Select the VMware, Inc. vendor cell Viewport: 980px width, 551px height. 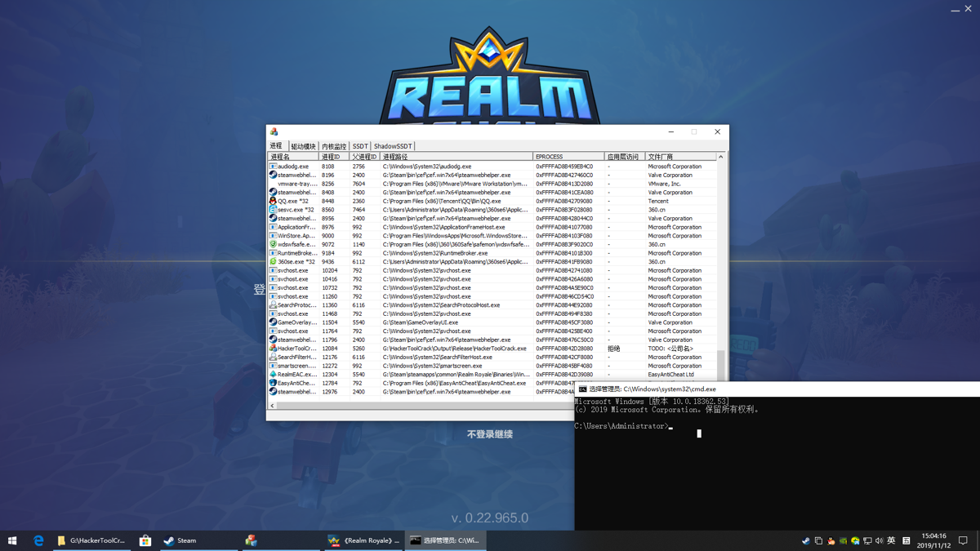pyautogui.click(x=680, y=184)
